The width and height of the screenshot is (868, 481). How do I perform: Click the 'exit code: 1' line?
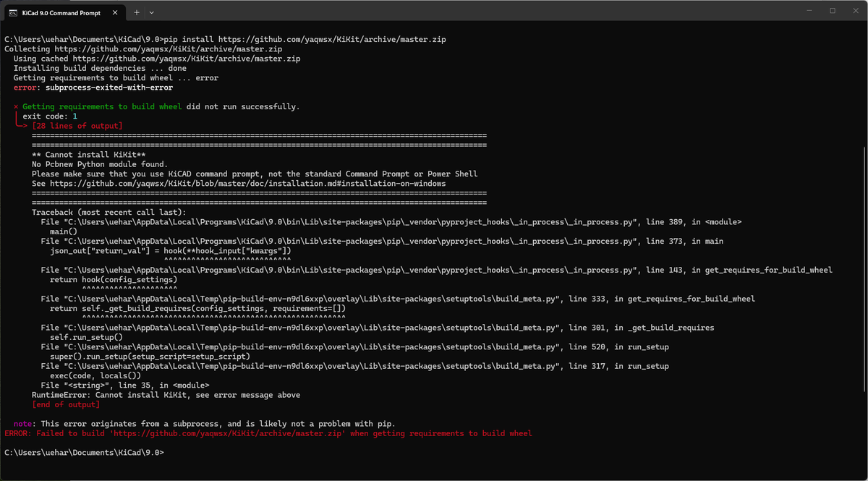(50, 116)
